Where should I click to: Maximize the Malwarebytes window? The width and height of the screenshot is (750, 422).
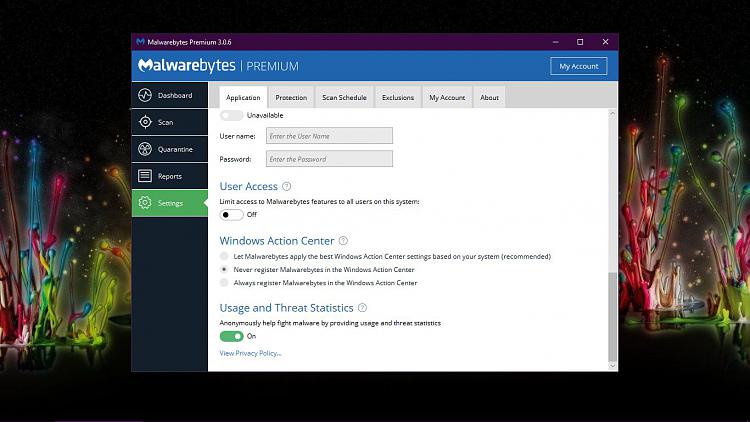click(580, 42)
